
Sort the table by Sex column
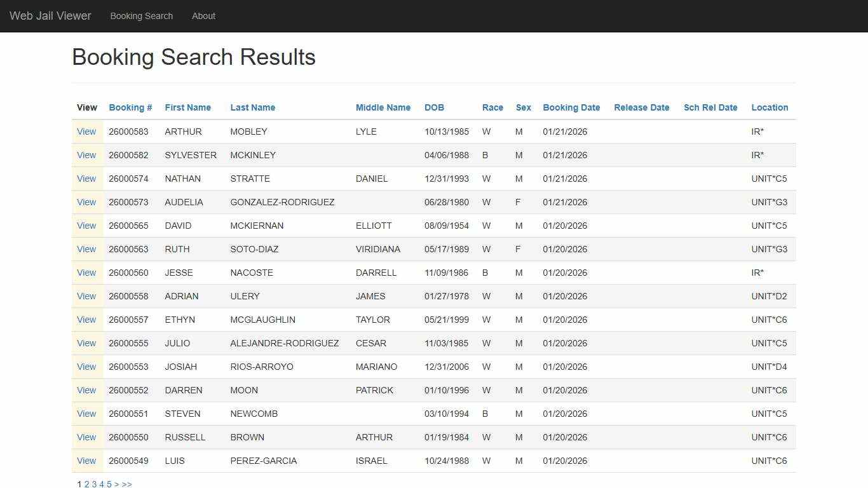coord(523,107)
